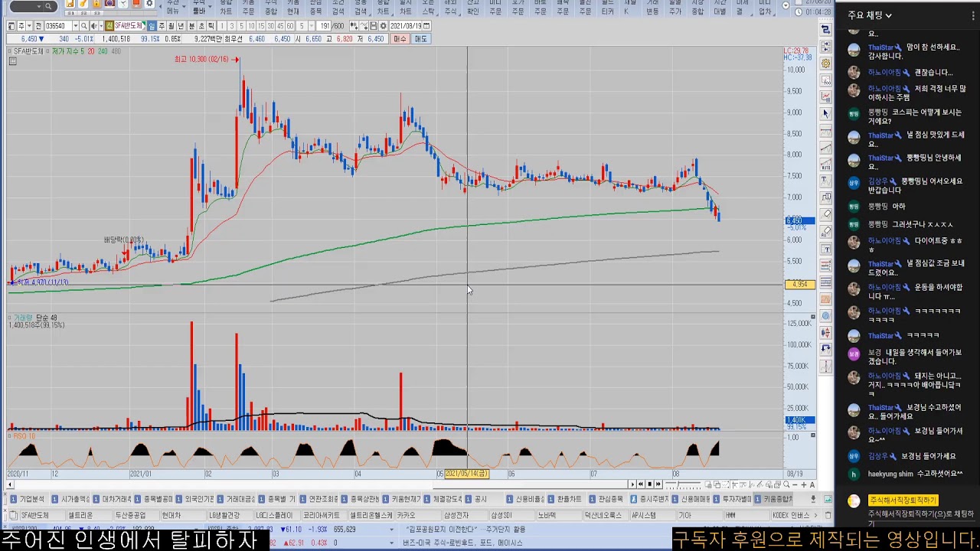
Task: Click the 셀트리온 watchlist button
Action: coord(89,515)
